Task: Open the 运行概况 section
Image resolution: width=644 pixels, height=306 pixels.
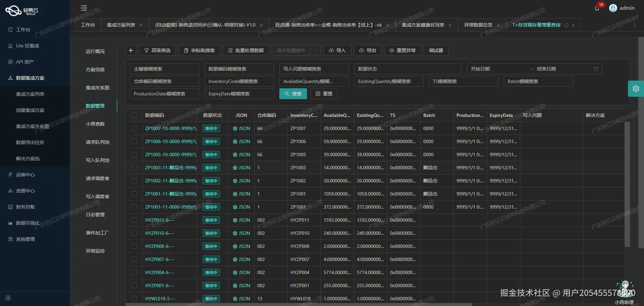Action: [x=95, y=51]
